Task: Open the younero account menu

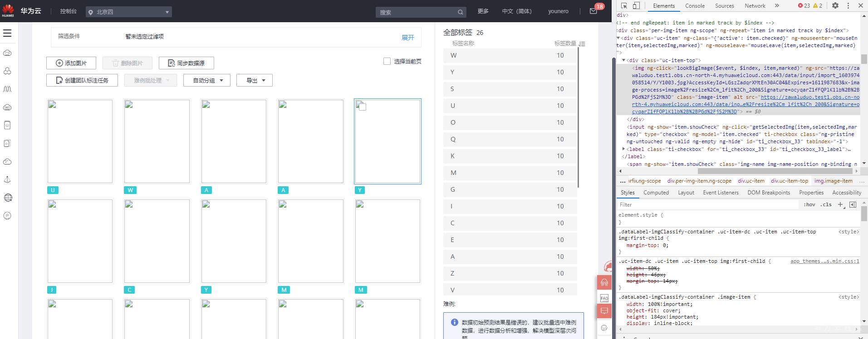Action: point(558,11)
